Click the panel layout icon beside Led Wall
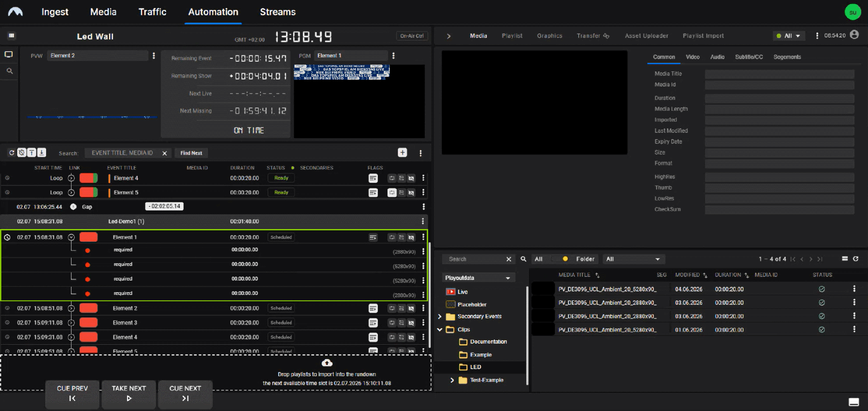 [x=12, y=36]
